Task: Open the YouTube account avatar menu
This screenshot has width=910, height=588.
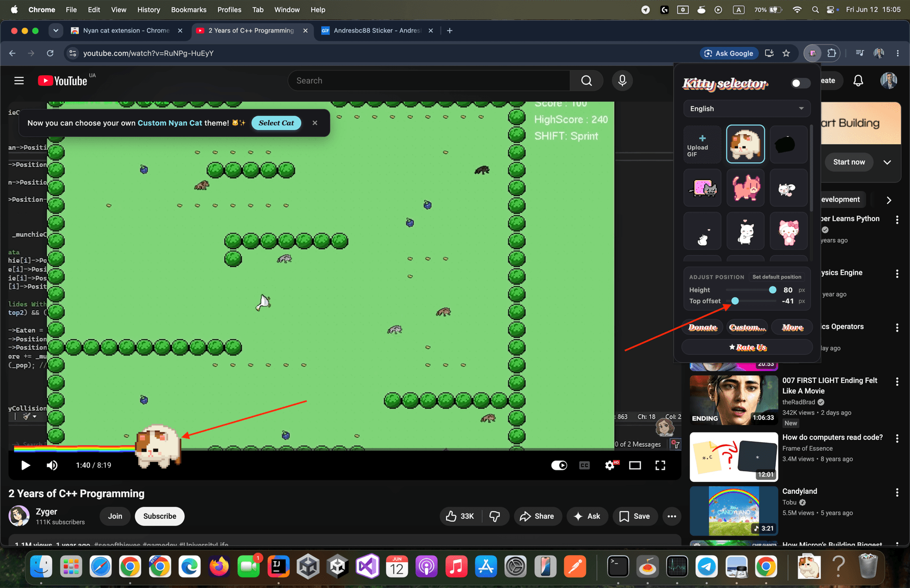Action: point(889,81)
